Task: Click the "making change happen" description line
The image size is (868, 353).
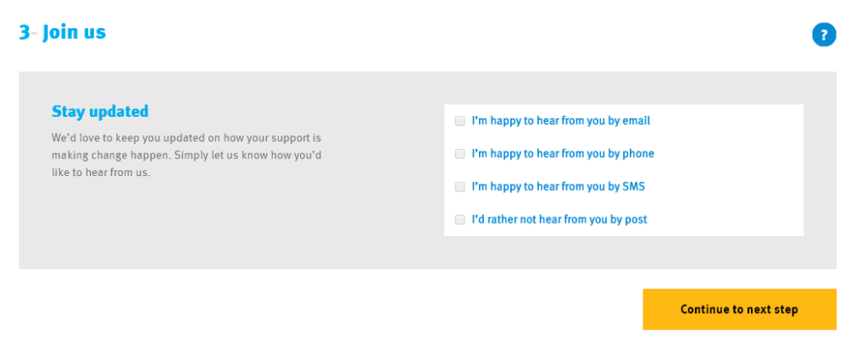Action: point(186,155)
